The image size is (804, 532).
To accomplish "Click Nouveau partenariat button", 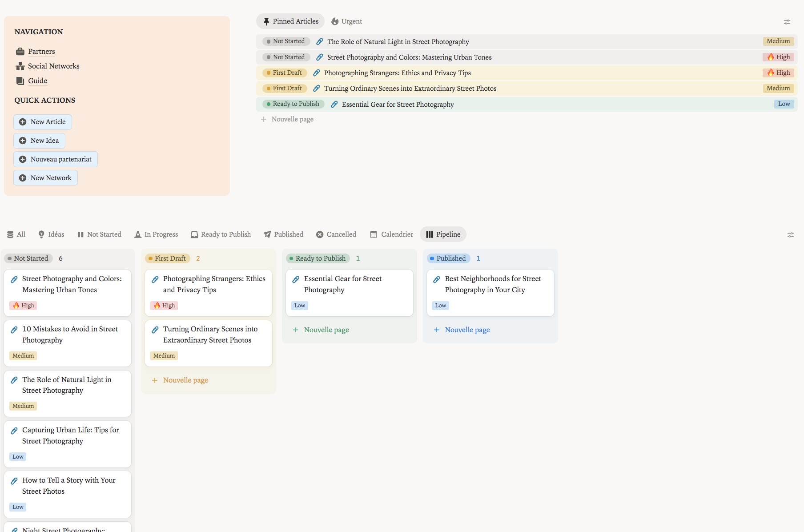I will point(56,159).
